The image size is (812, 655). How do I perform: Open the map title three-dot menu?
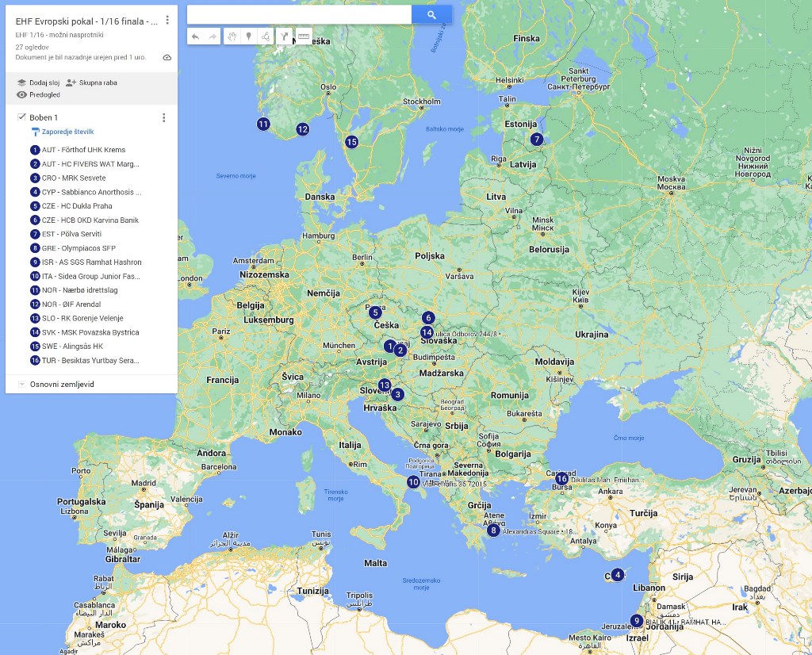click(x=167, y=20)
